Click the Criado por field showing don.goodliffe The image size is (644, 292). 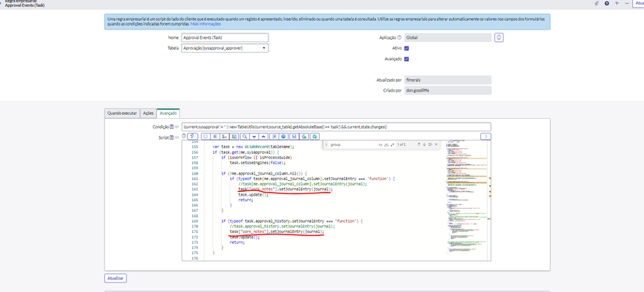coord(448,91)
